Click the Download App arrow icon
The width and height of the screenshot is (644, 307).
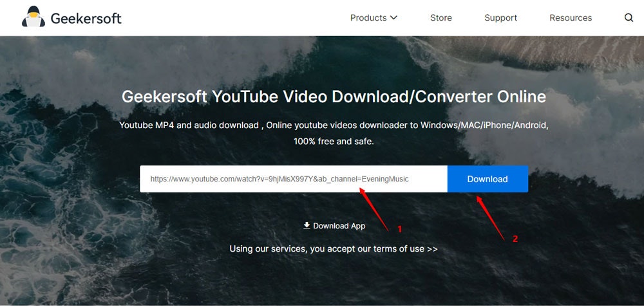[x=307, y=225]
